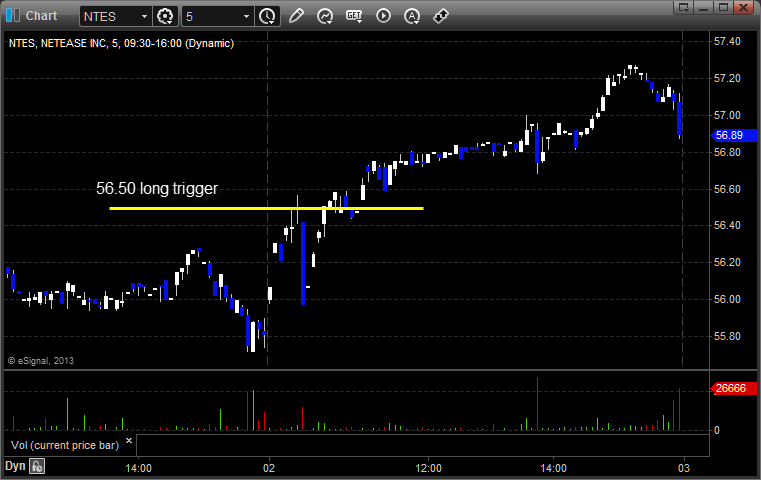This screenshot has width=761, height=480.
Task: Maximize the chart window
Action: click(x=723, y=7)
